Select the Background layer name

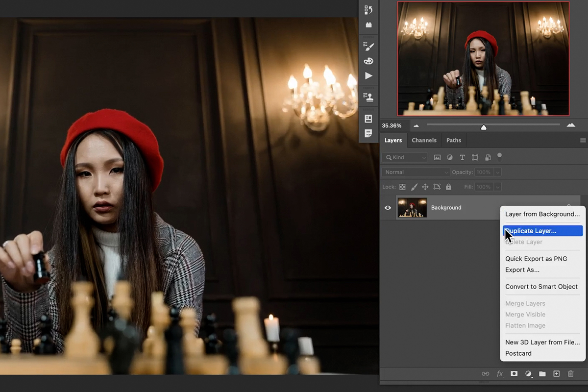446,208
